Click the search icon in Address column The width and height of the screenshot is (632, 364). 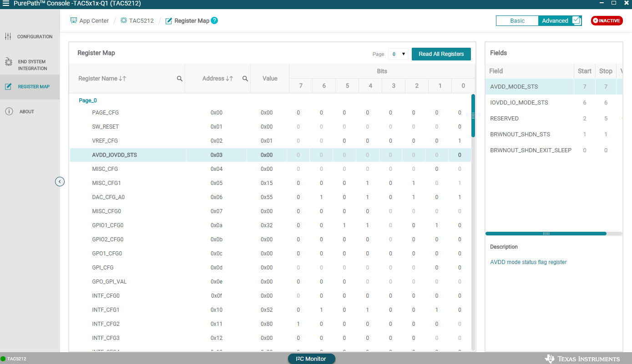(245, 79)
